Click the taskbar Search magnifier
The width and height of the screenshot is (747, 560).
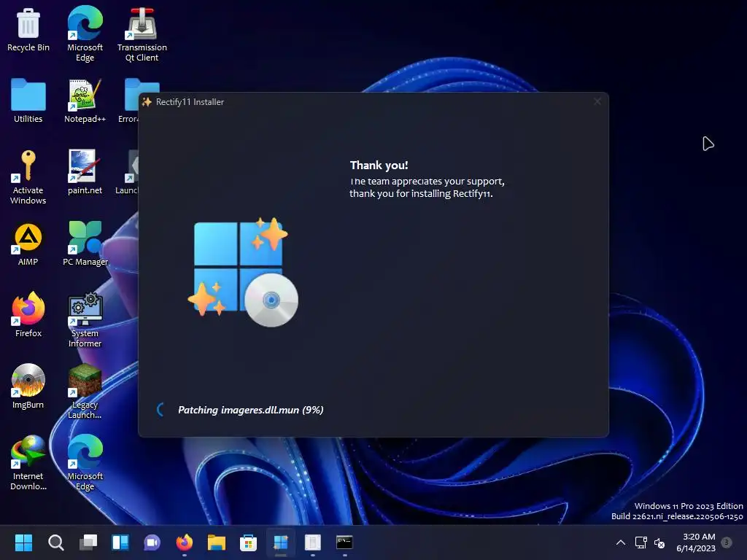[55, 542]
